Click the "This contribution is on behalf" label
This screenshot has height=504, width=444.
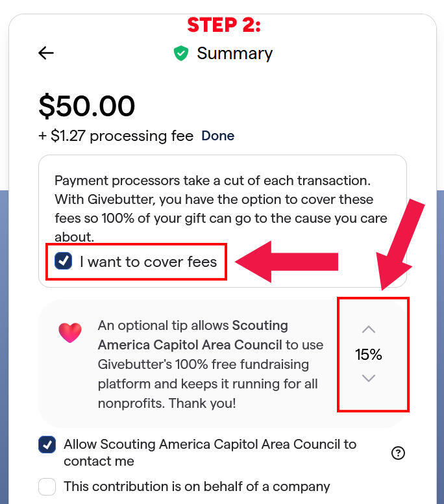click(x=197, y=486)
